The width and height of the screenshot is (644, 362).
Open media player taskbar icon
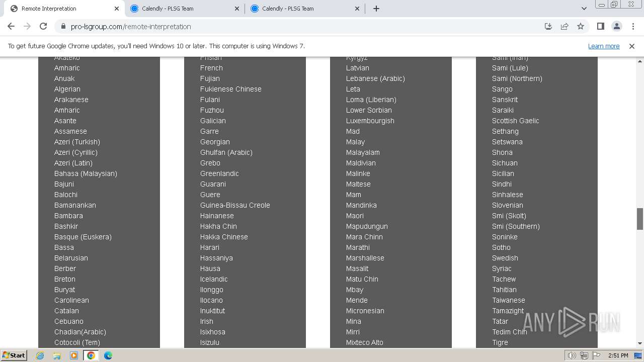74,355
